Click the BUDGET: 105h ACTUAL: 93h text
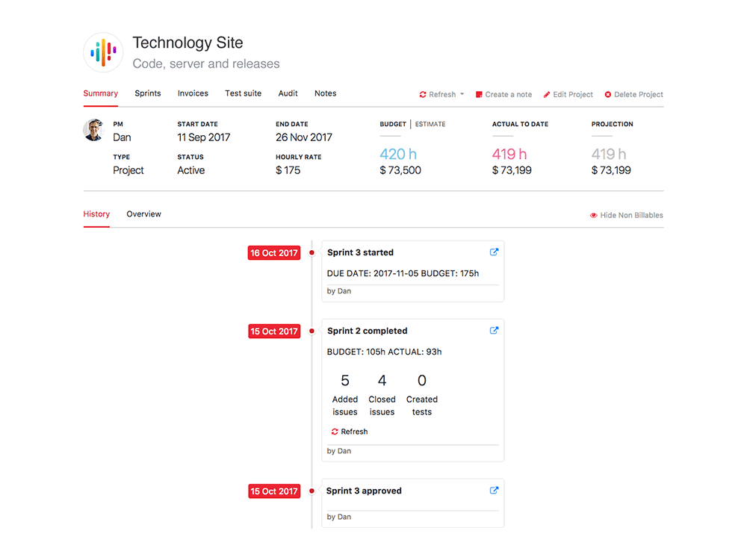This screenshot has width=747, height=560. click(384, 352)
